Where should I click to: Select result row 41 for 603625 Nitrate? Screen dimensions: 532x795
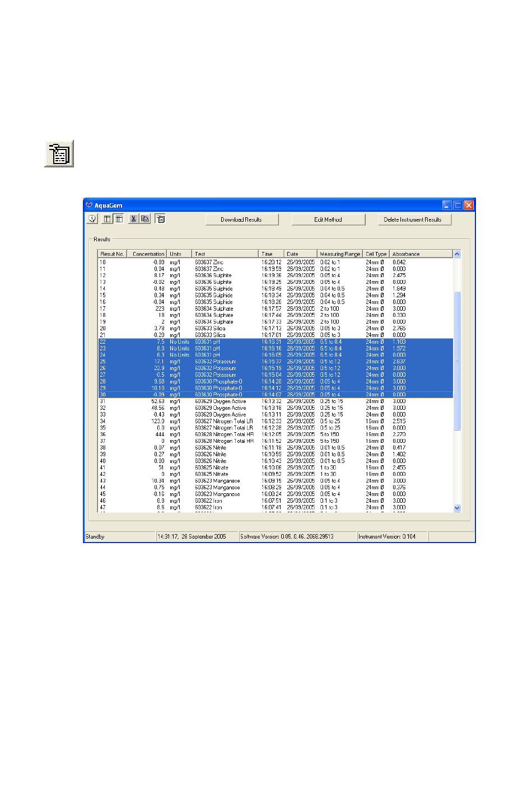(x=275, y=467)
